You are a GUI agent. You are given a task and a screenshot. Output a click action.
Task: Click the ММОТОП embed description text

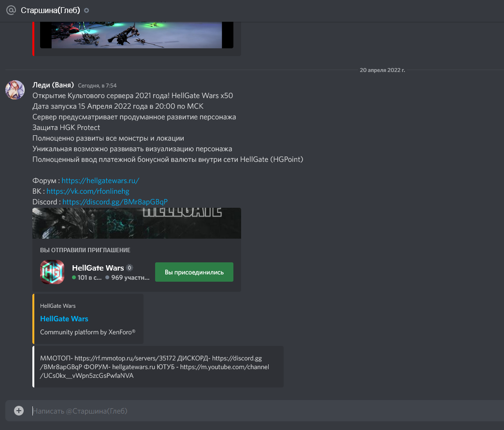pos(155,367)
